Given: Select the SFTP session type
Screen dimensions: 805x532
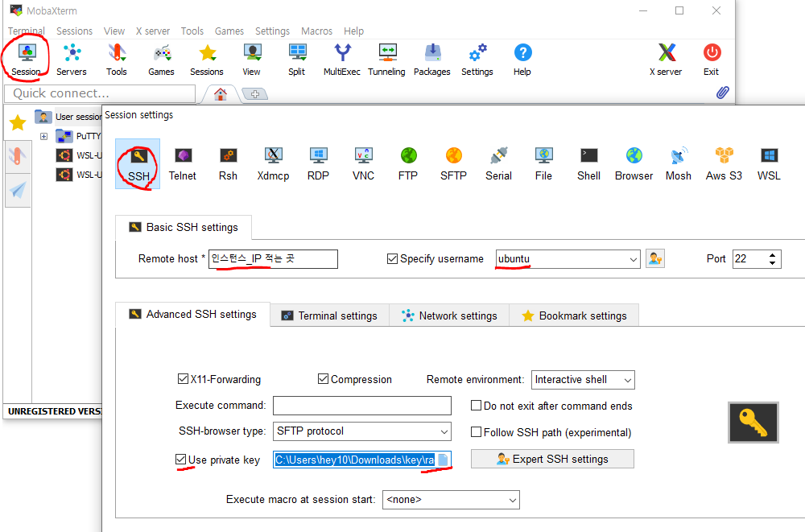Looking at the screenshot, I should click(454, 164).
